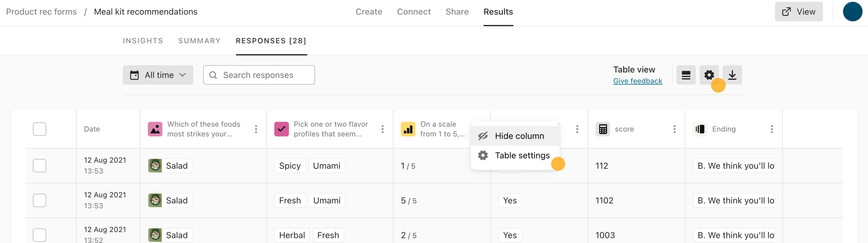Image resolution: width=868 pixels, height=243 pixels.
Task: Click the picture choice question icon
Action: (155, 129)
